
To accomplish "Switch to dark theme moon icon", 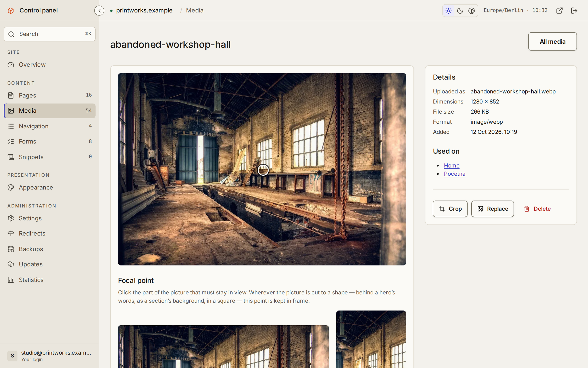I will click(460, 11).
